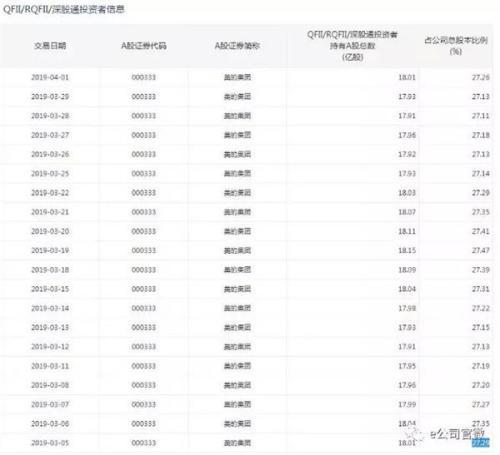
Task: Click holdings 18.09 in the 2019-03-18 row
Action: (x=407, y=270)
